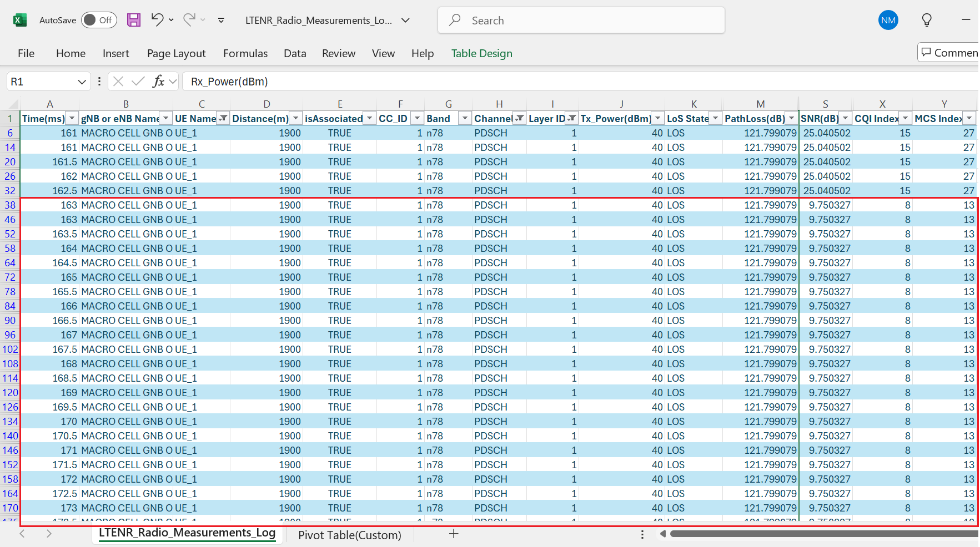Viewport: 980px width, 547px height.
Task: Open the Formulas ribbon tab
Action: [245, 53]
